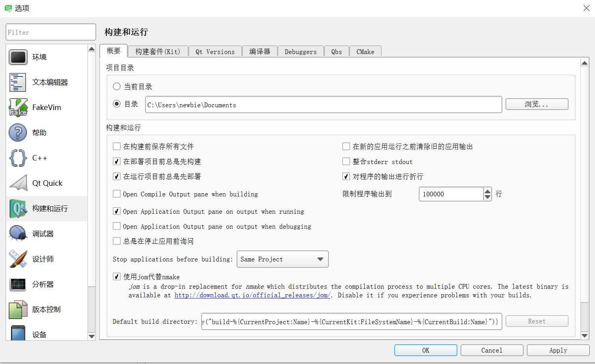This screenshot has width=595, height=364.
Task: Decrease the output line limit spinner
Action: pyautogui.click(x=488, y=197)
